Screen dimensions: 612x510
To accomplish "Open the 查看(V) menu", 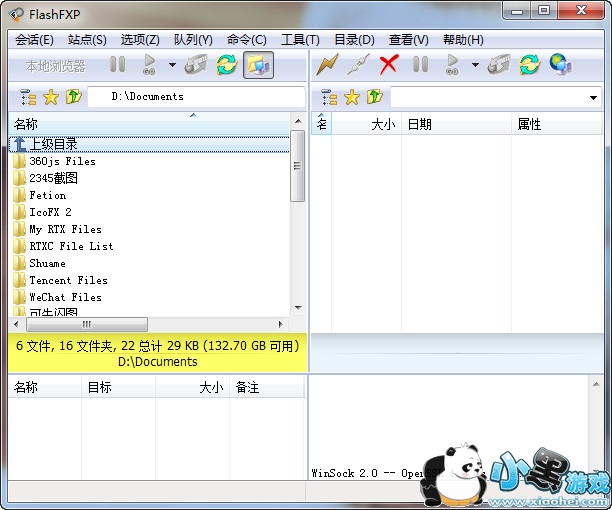I will pyautogui.click(x=409, y=40).
